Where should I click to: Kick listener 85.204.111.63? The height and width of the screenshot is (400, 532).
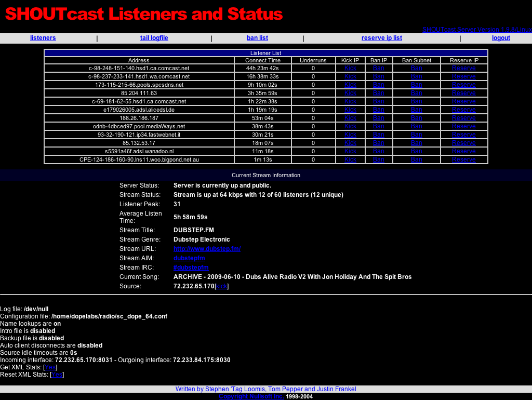[x=350, y=93]
